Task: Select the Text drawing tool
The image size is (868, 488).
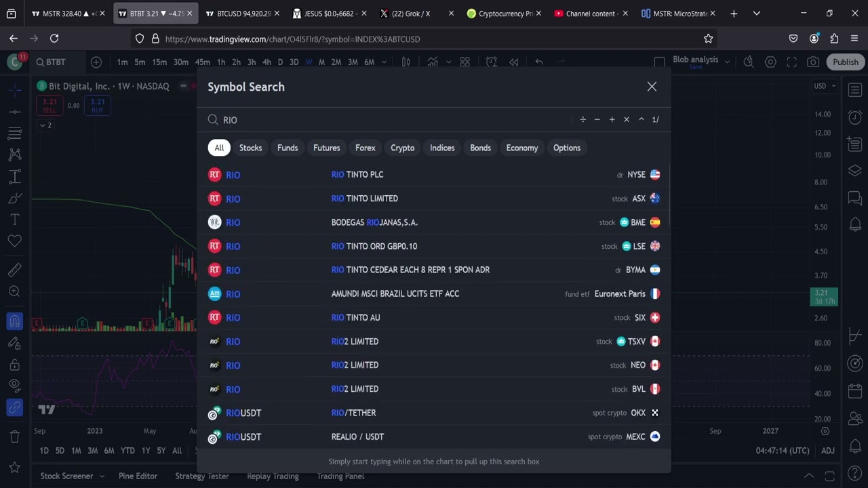Action: pyautogui.click(x=14, y=220)
